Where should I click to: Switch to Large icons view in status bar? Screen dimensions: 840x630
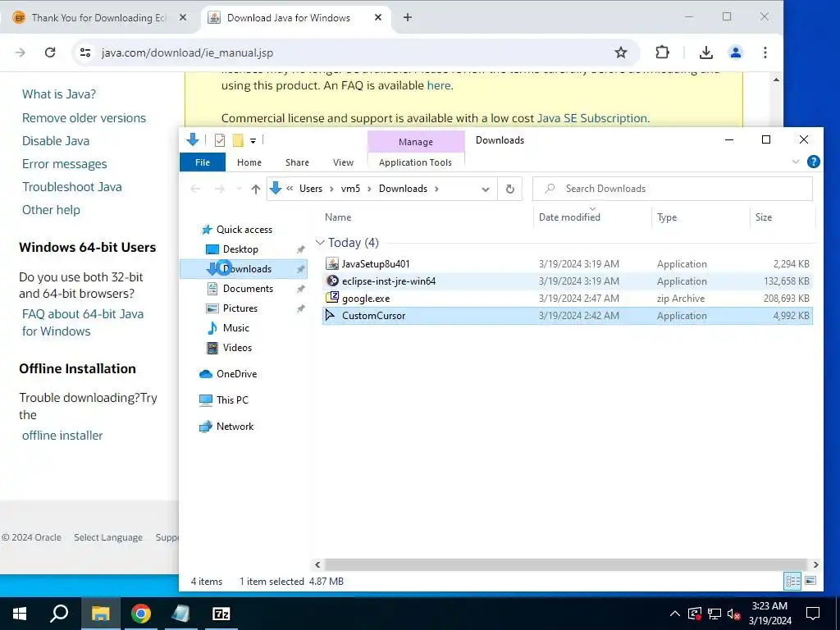810,581
